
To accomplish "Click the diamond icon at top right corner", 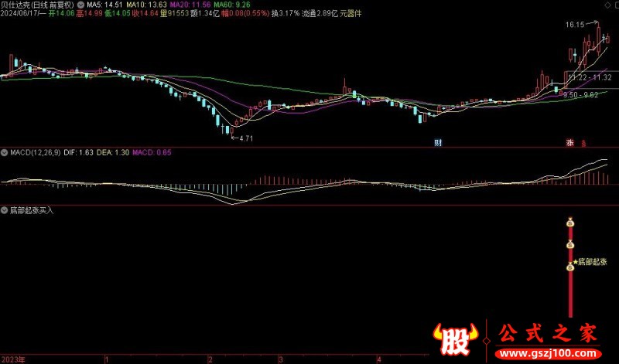I will click(x=607, y=5).
